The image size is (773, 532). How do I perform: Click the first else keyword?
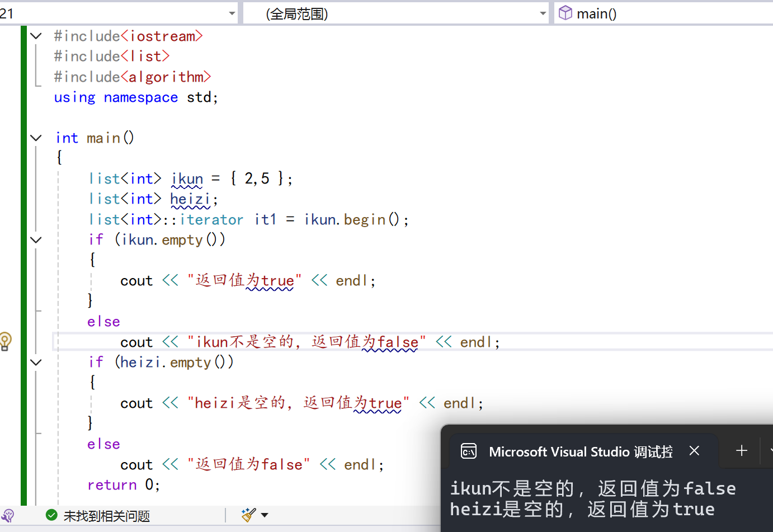(104, 322)
